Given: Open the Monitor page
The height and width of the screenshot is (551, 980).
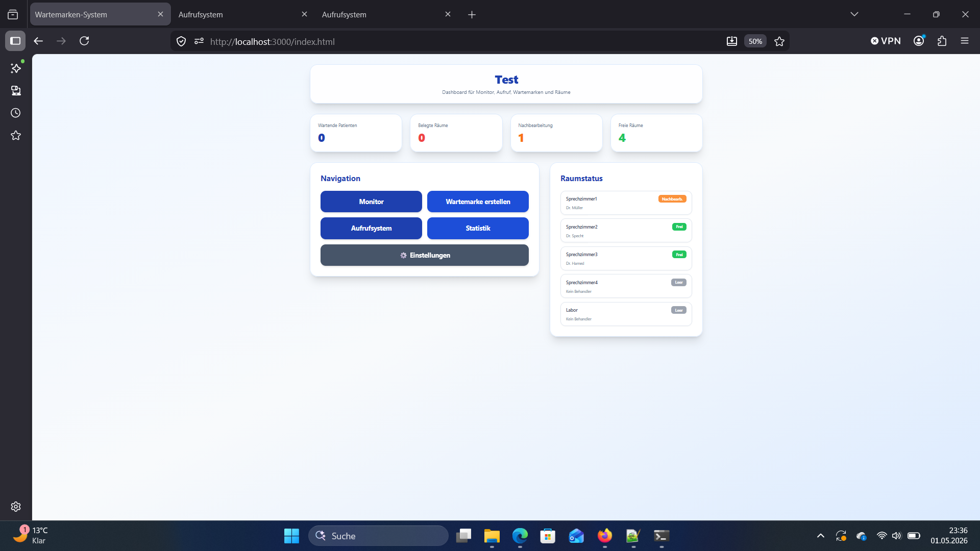Looking at the screenshot, I should (371, 202).
